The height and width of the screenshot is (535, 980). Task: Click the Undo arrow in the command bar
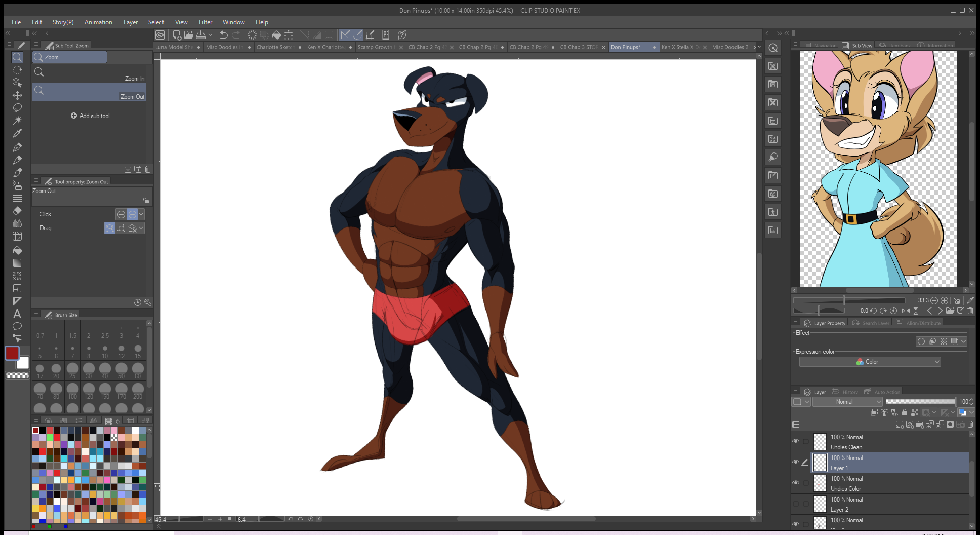[x=223, y=35]
